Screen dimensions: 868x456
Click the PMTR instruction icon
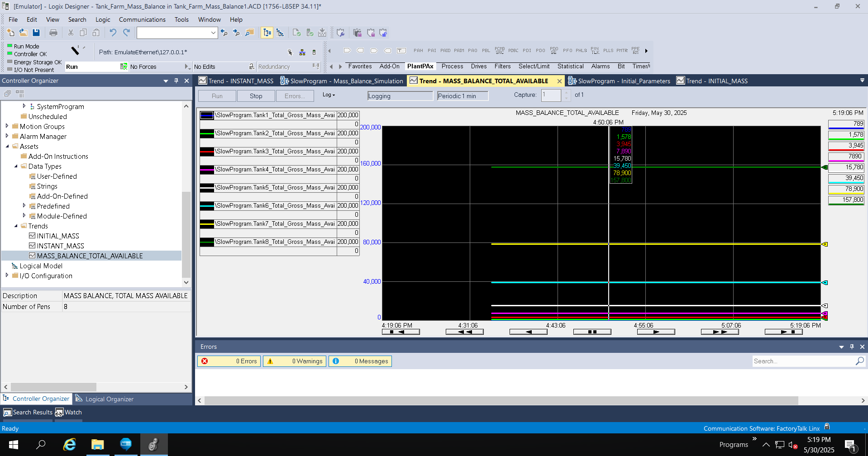click(x=622, y=51)
